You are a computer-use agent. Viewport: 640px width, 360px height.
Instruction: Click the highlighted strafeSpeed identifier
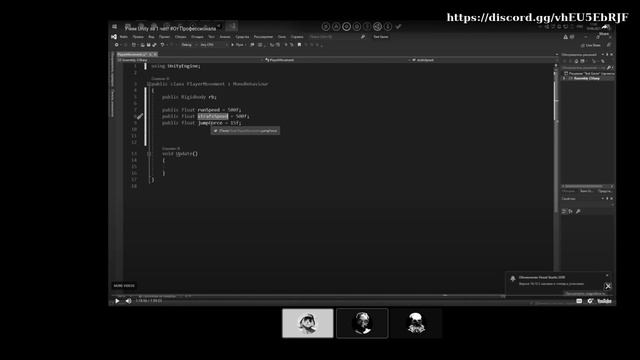[x=213, y=116]
